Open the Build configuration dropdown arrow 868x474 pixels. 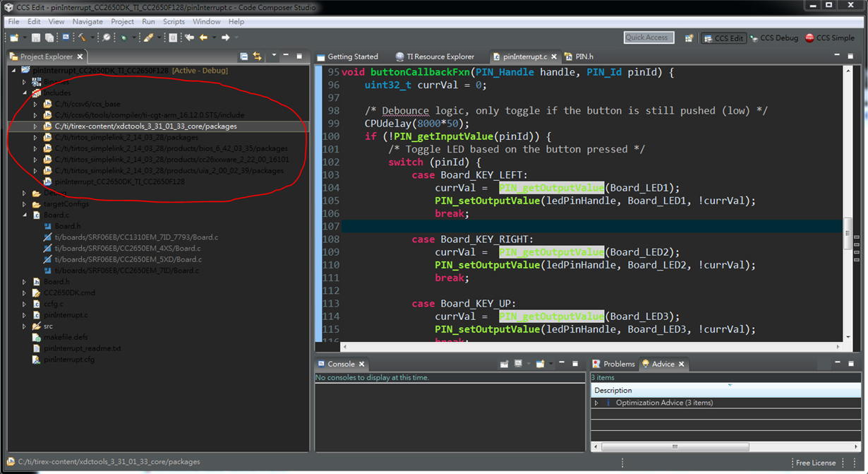coord(92,37)
